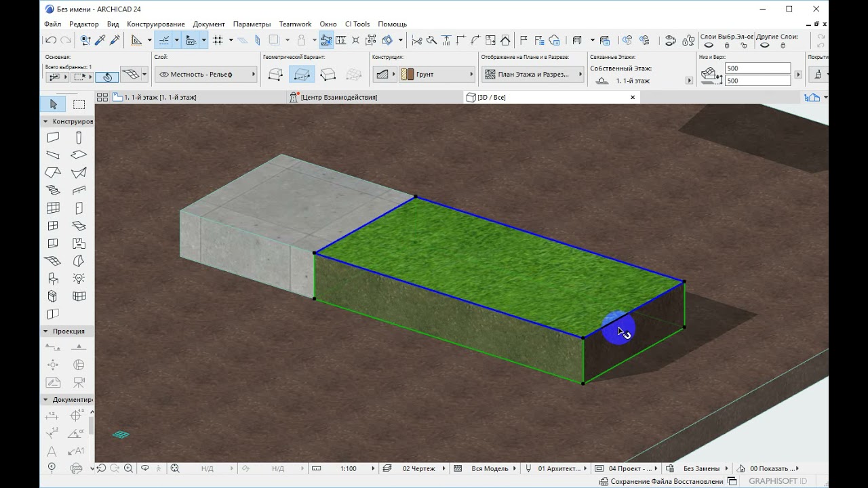Viewport: 868px width, 488px height.
Task: Select the Zone tool
Action: click(x=79, y=243)
